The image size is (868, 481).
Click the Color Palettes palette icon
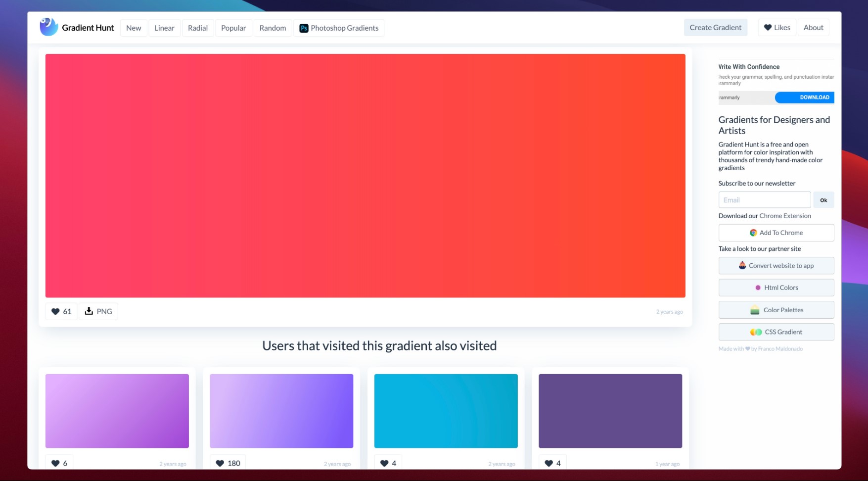[x=754, y=310]
